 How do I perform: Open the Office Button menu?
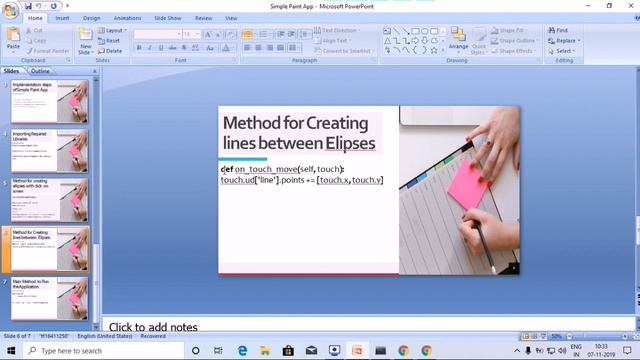tap(10, 10)
